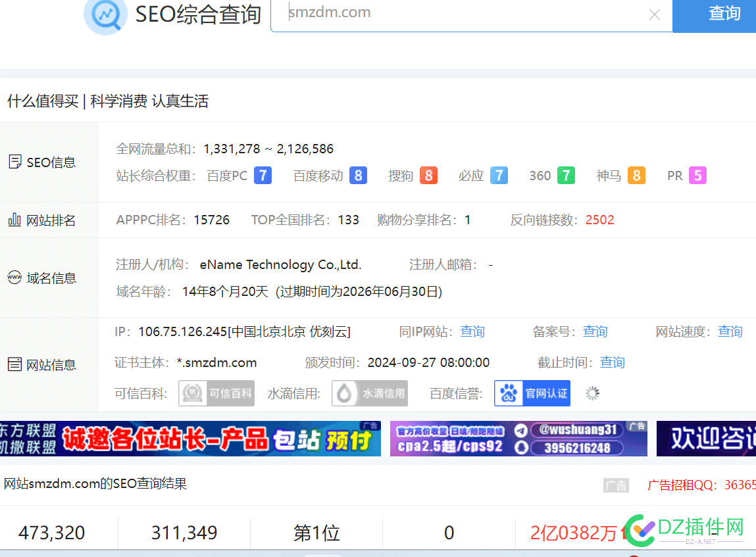
Task: Open the 网站速度 查询 link
Action: click(x=730, y=331)
